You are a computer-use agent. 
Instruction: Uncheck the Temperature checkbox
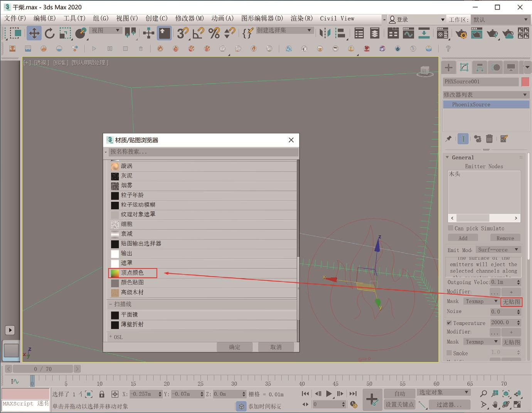coord(449,323)
